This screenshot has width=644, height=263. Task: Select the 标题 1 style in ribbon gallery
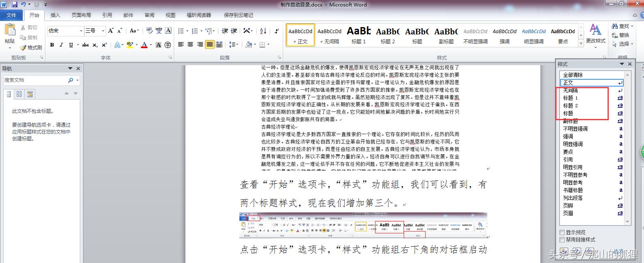pos(358,35)
